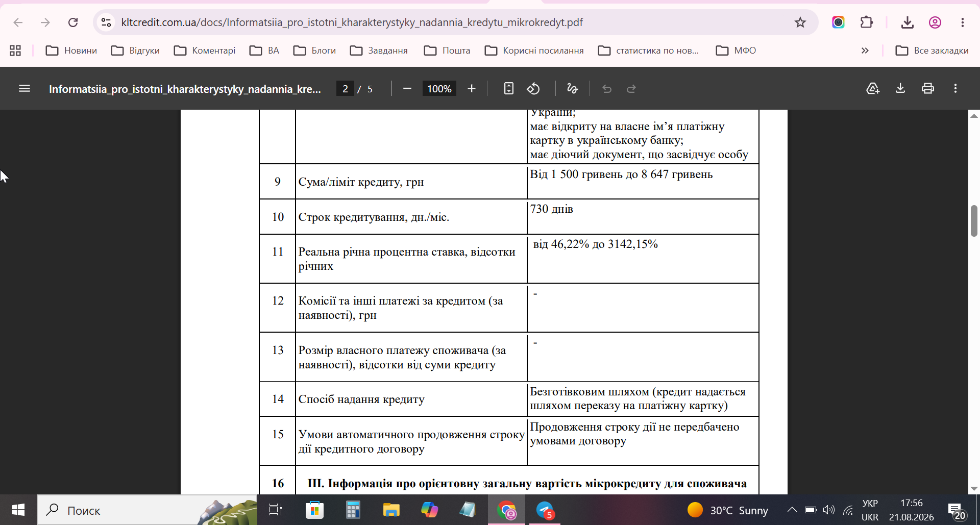Click the page number field
980x525 pixels.
[345, 89]
